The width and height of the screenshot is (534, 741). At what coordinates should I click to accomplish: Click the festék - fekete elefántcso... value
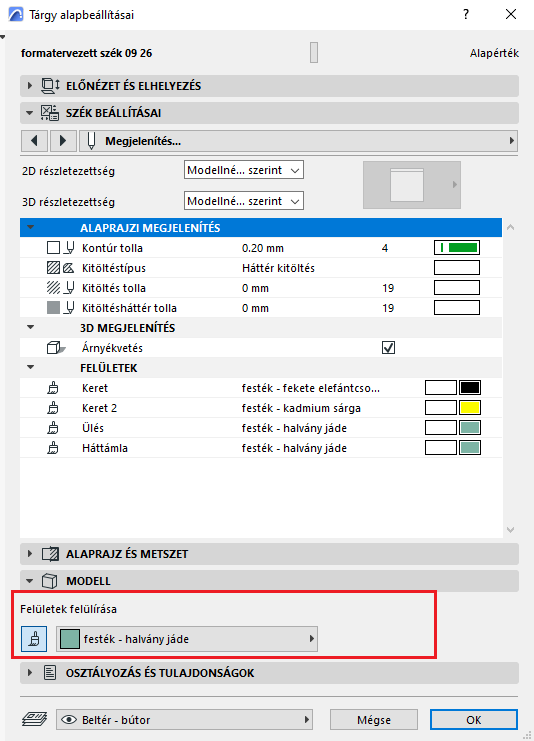pyautogui.click(x=310, y=388)
